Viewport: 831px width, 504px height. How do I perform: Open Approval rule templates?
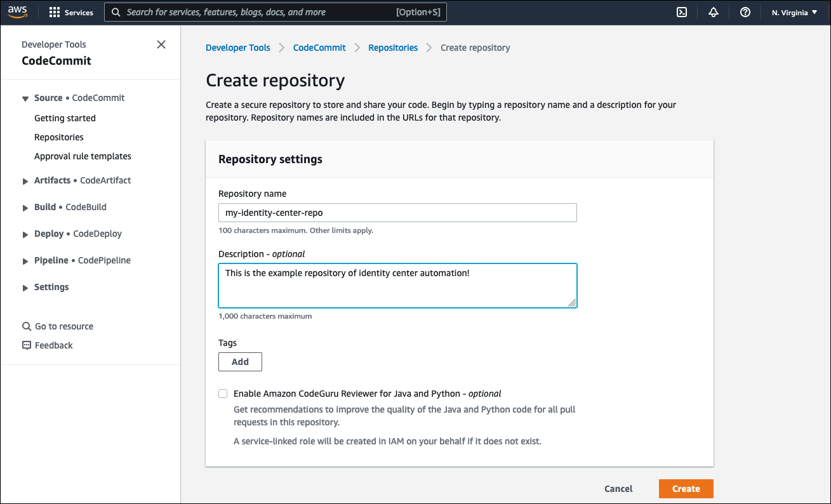[x=83, y=156]
